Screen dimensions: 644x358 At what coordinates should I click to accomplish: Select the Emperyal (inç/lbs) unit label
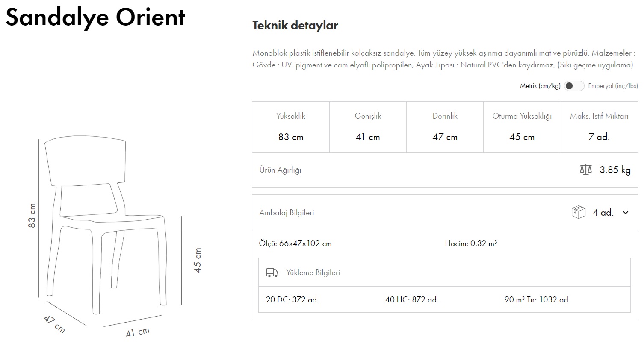tap(613, 86)
